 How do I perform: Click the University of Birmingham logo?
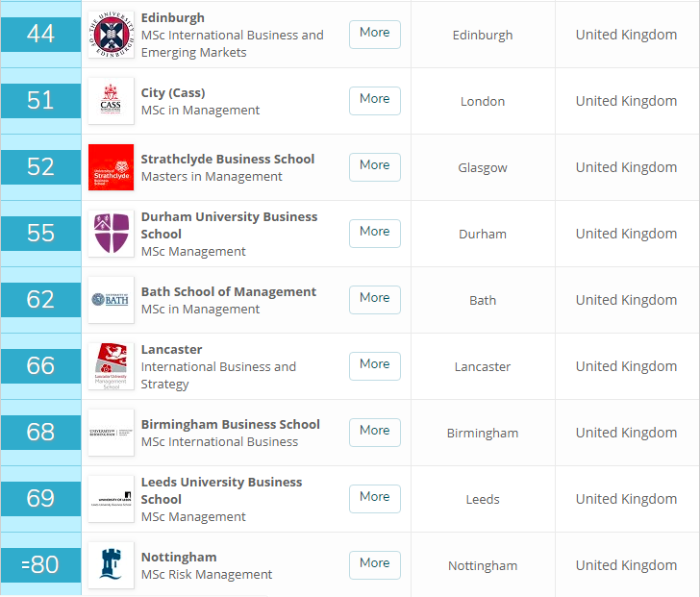pos(111,433)
